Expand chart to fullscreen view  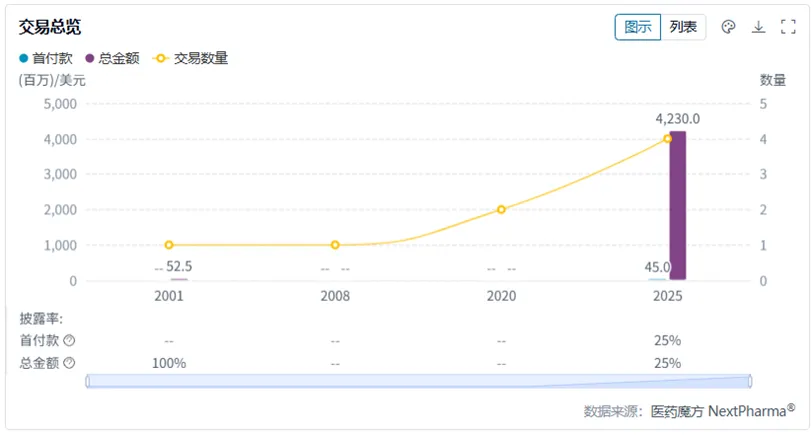point(787,27)
